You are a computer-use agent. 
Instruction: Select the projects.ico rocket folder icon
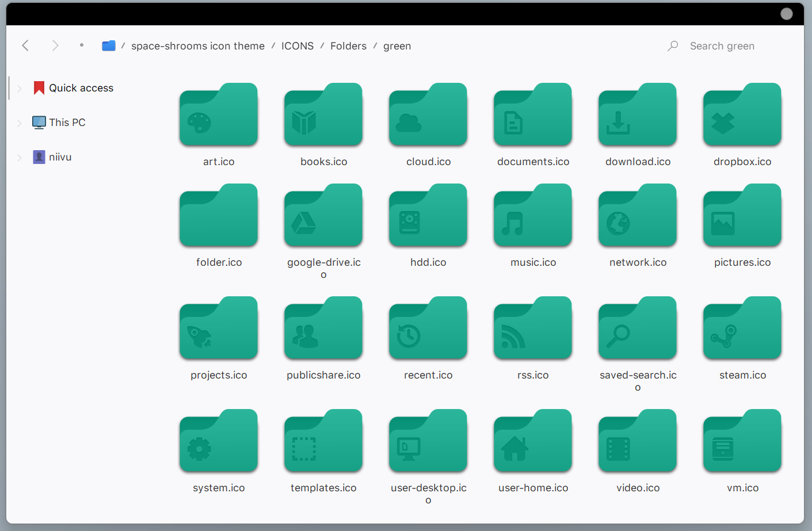pyautogui.click(x=219, y=328)
